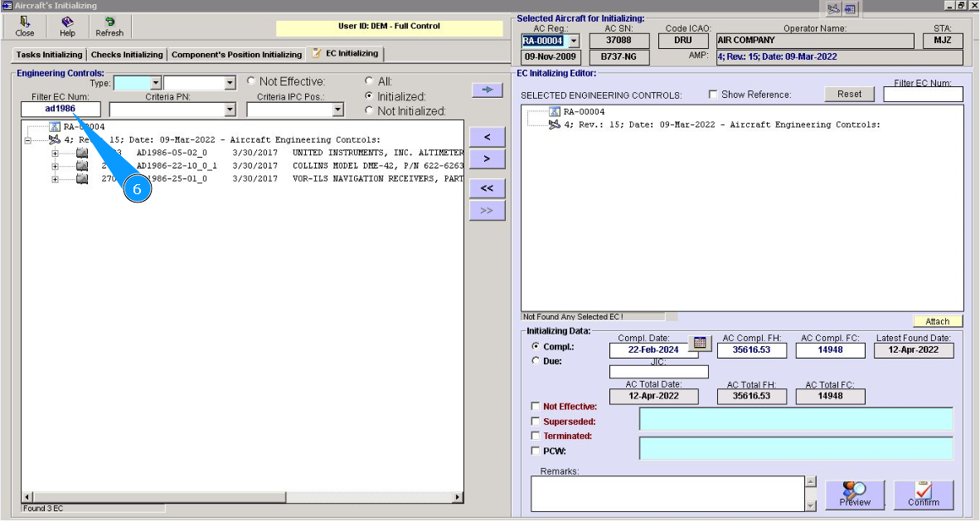
Task: Click the single right arrow move button
Action: click(x=487, y=159)
